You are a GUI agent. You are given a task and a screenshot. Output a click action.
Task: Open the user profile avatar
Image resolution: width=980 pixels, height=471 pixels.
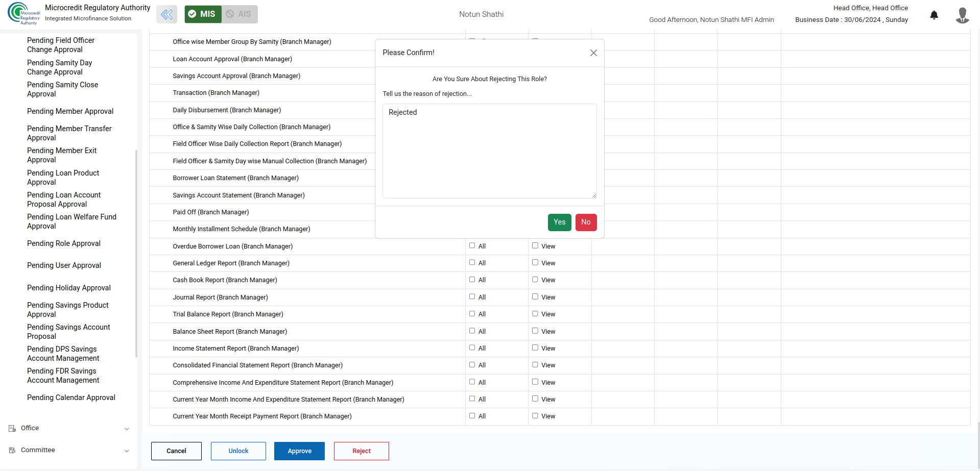tap(962, 15)
